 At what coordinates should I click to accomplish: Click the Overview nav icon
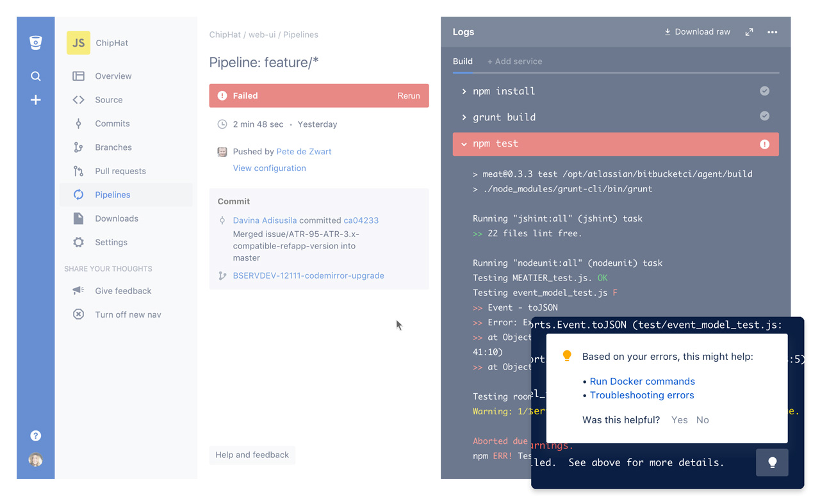tap(78, 76)
